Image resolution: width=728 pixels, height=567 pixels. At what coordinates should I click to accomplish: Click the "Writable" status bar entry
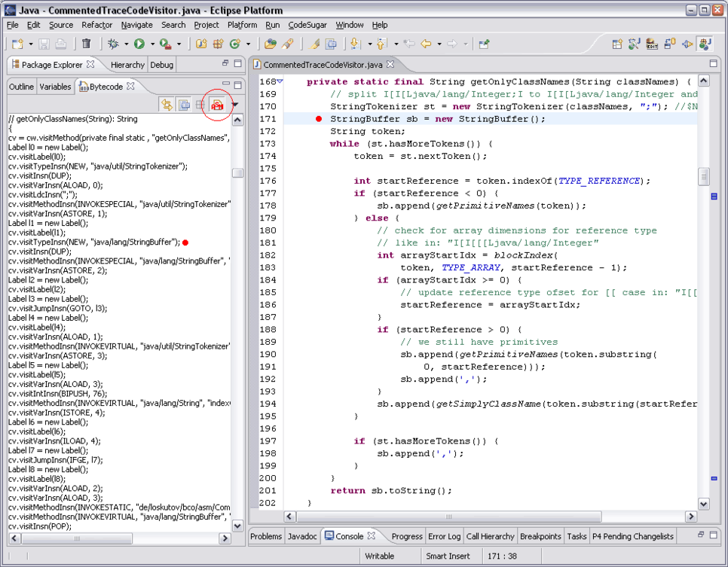coord(379,556)
